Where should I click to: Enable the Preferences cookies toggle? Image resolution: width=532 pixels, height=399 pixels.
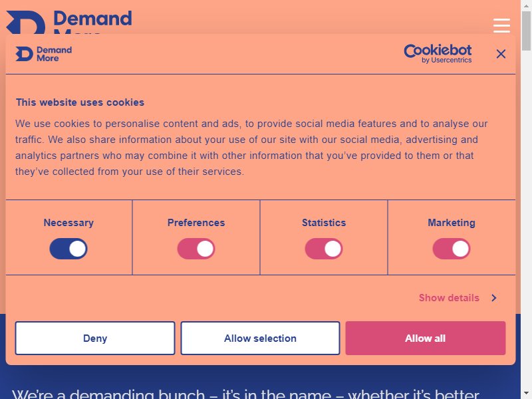pyautogui.click(x=196, y=249)
